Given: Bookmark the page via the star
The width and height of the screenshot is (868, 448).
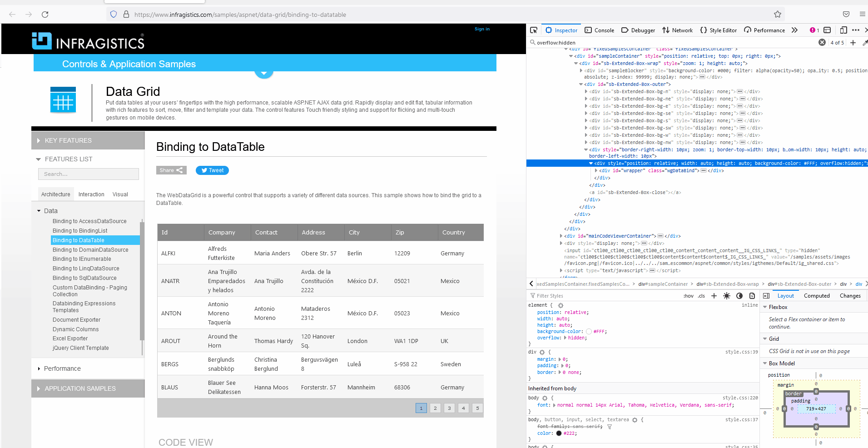Looking at the screenshot, I should click(x=779, y=14).
